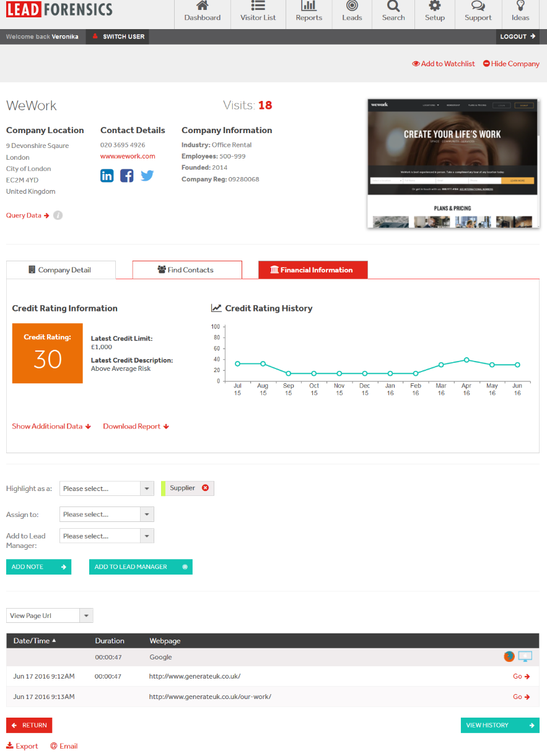Click the Jun 17 2016 9:12AM timestamp
The image size is (547, 756).
click(x=44, y=677)
